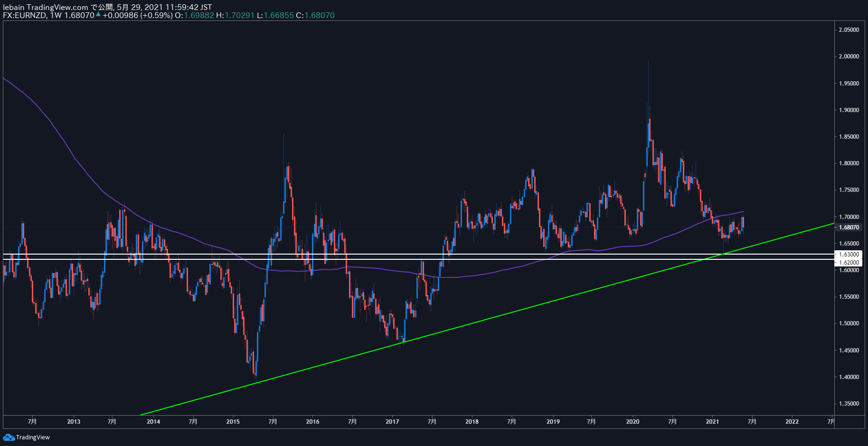Click the 1.63000 horizontal line price label
The image size is (868, 446).
(849, 255)
